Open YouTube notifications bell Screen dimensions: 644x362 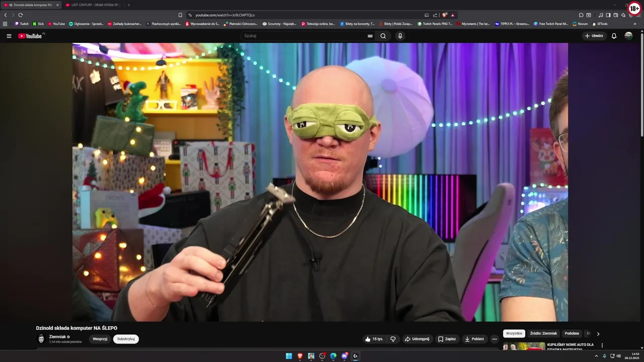pos(614,36)
